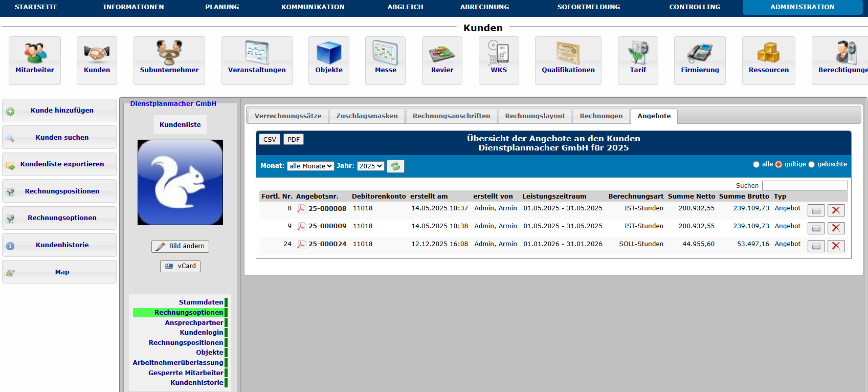
Task: Select the 'gelöschte' radio button
Action: [x=811, y=165]
